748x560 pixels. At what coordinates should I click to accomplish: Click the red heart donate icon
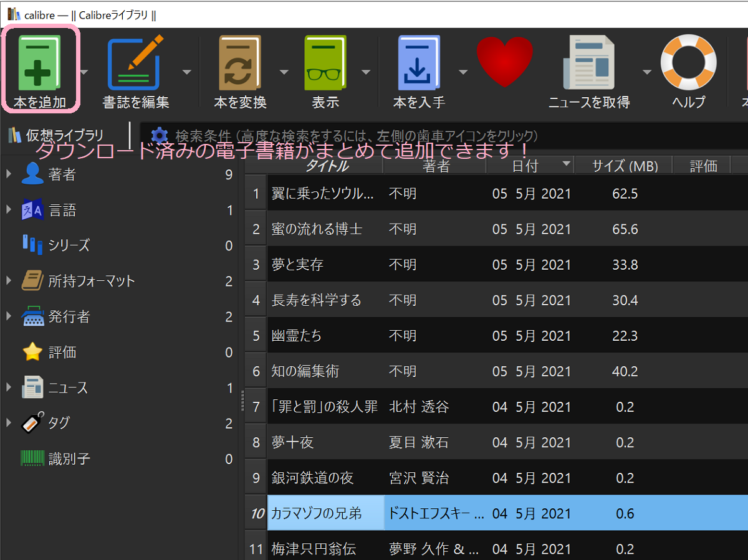pyautogui.click(x=506, y=62)
